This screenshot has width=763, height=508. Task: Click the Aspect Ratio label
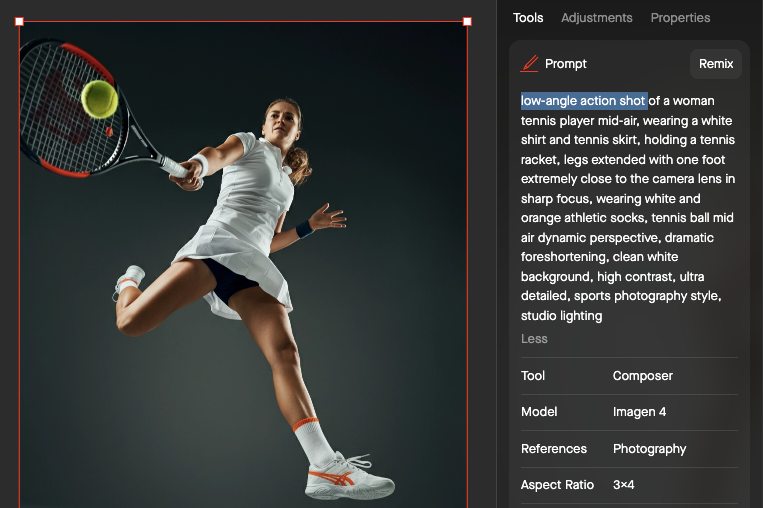557,485
